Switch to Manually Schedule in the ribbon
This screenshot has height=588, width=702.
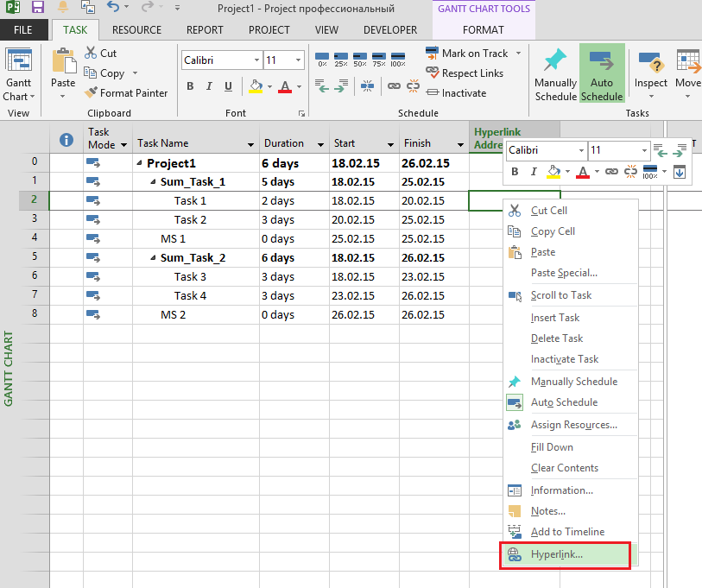pos(555,75)
